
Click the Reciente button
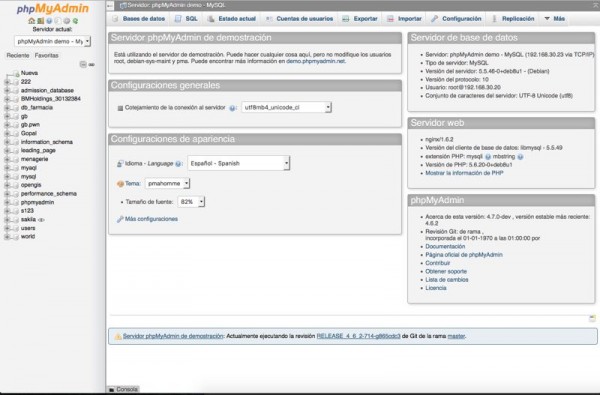pos(18,55)
